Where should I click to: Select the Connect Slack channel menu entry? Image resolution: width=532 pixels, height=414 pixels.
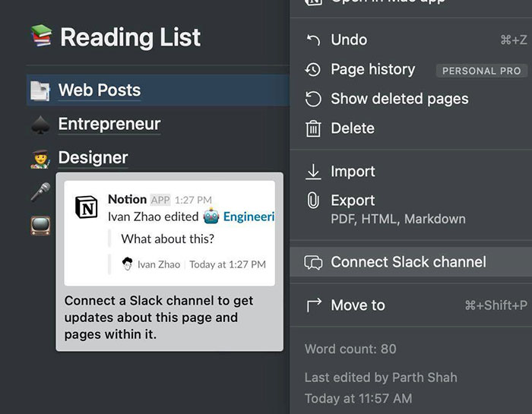(x=408, y=262)
